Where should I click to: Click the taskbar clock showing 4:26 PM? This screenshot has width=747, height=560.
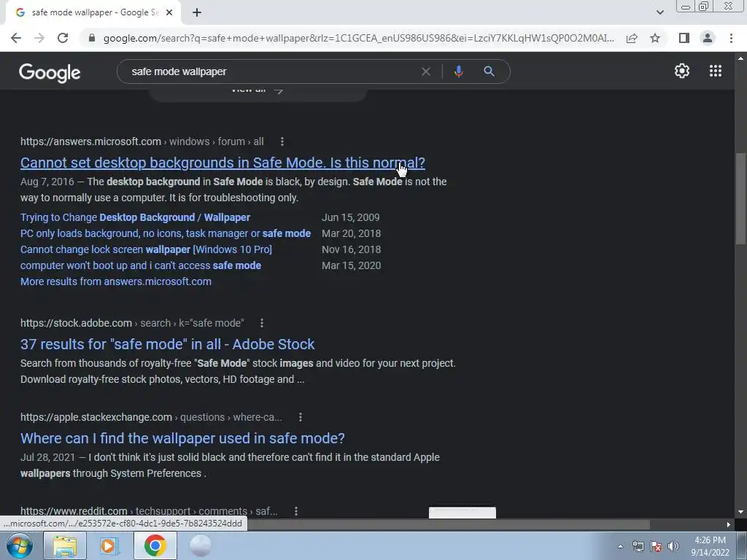click(x=710, y=546)
